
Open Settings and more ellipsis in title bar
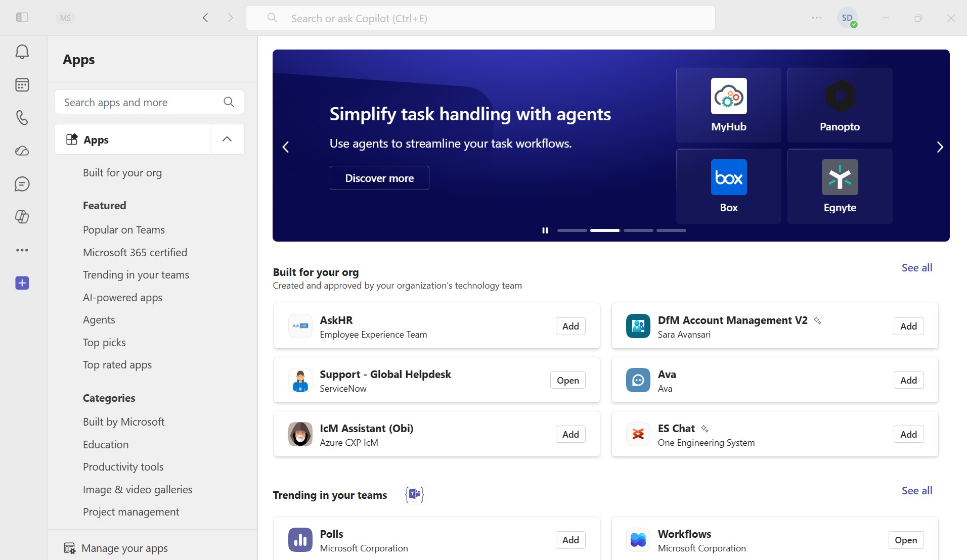(817, 18)
